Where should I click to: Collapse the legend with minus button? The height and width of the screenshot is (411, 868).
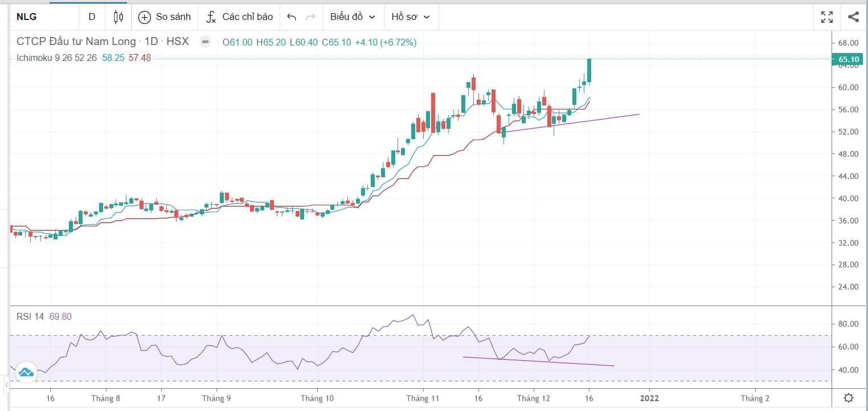206,42
